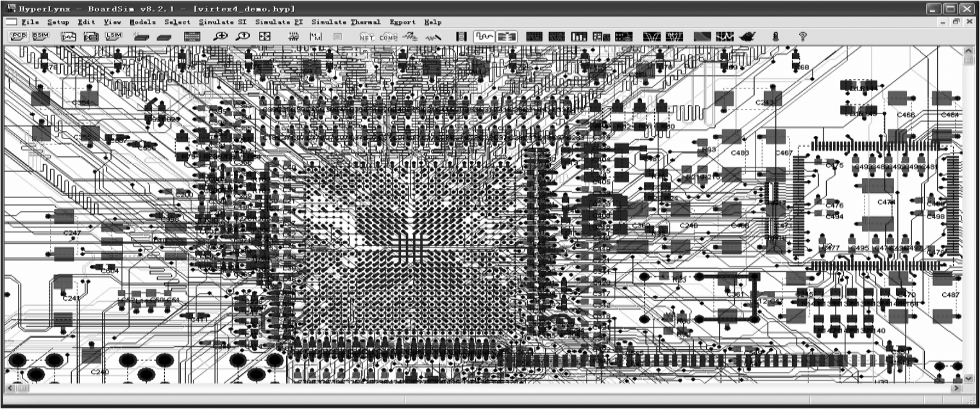This screenshot has height=409, width=980.
Task: Click the horizontal scrollbar right arrow
Action: click(957, 388)
